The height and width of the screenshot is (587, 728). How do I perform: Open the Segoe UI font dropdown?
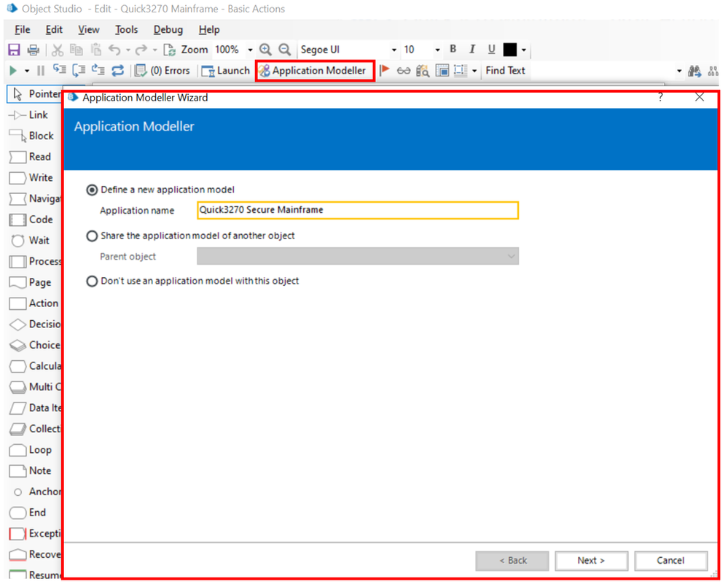tap(394, 50)
